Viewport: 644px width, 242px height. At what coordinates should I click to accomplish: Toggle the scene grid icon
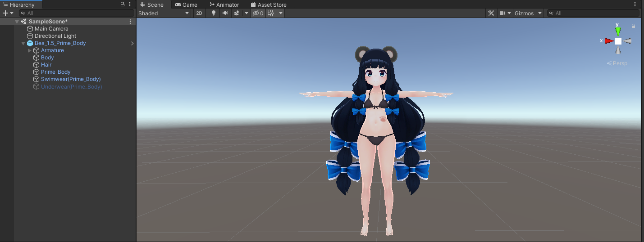(x=271, y=13)
